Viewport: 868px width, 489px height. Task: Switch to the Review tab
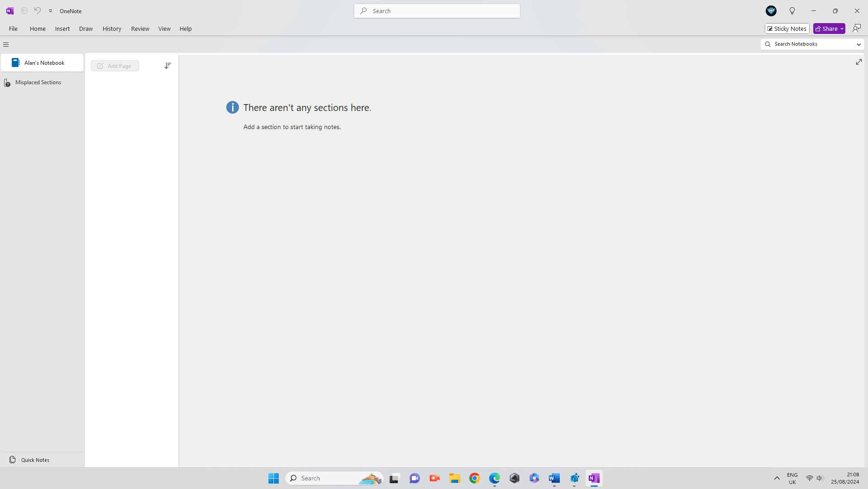click(x=140, y=29)
